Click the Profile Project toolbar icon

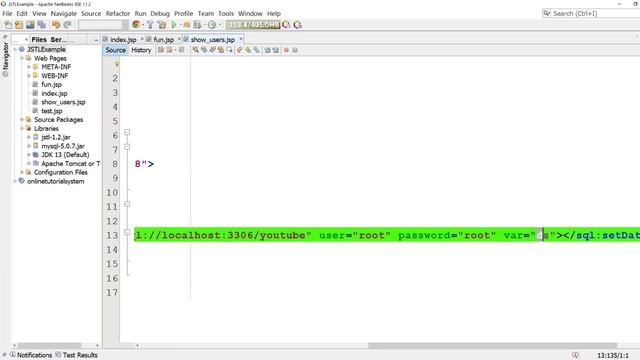[x=198, y=25]
